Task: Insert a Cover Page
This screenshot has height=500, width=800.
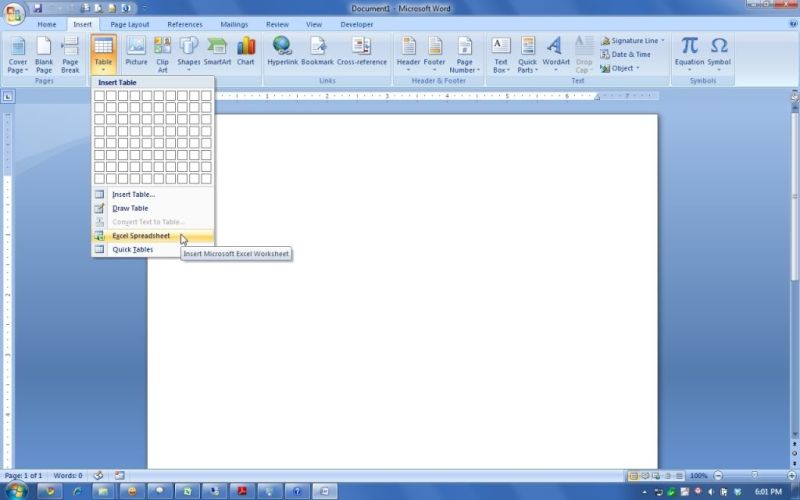Action: coord(17,55)
